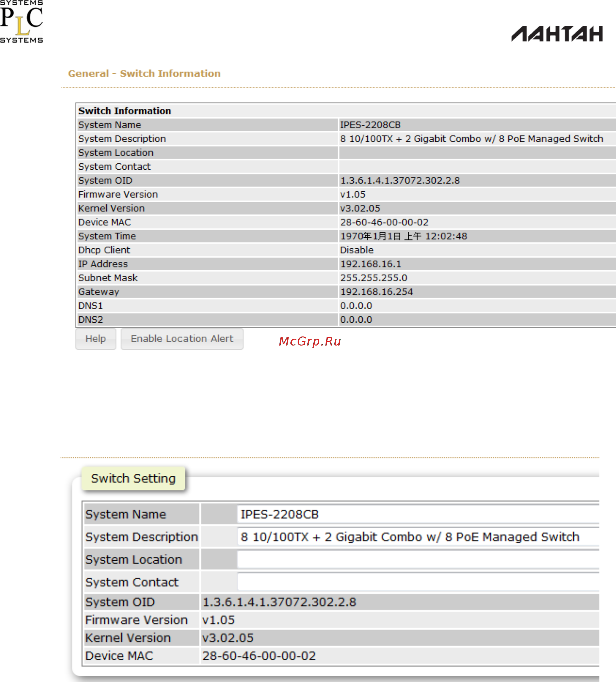Screen dimensions: 616x682
Task: Select Subnet Mask 255.255.255.0
Action: pyautogui.click(x=374, y=278)
